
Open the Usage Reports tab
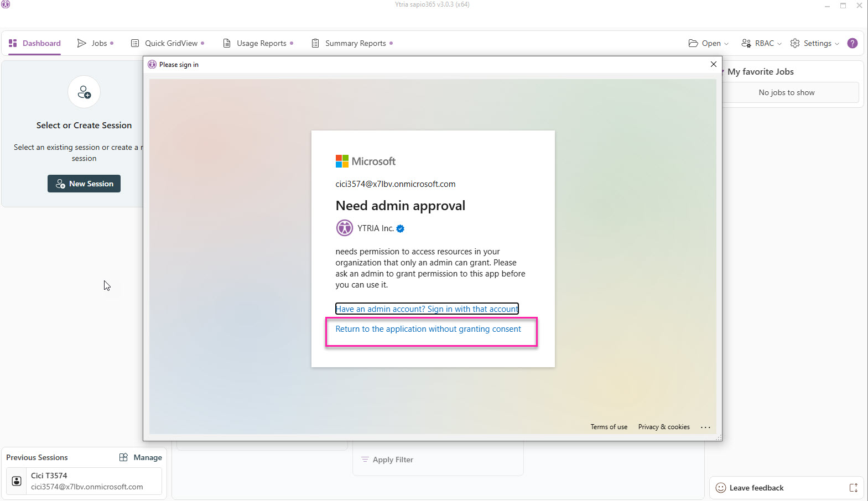click(257, 43)
